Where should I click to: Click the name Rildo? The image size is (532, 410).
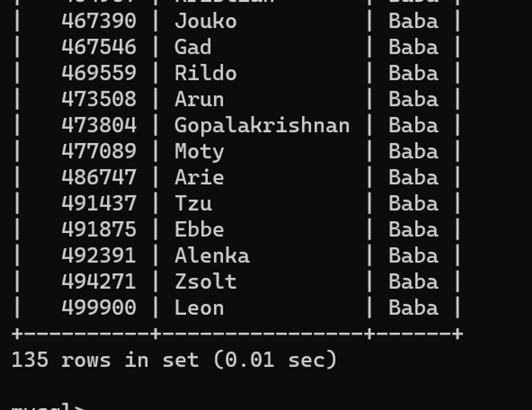(x=206, y=73)
